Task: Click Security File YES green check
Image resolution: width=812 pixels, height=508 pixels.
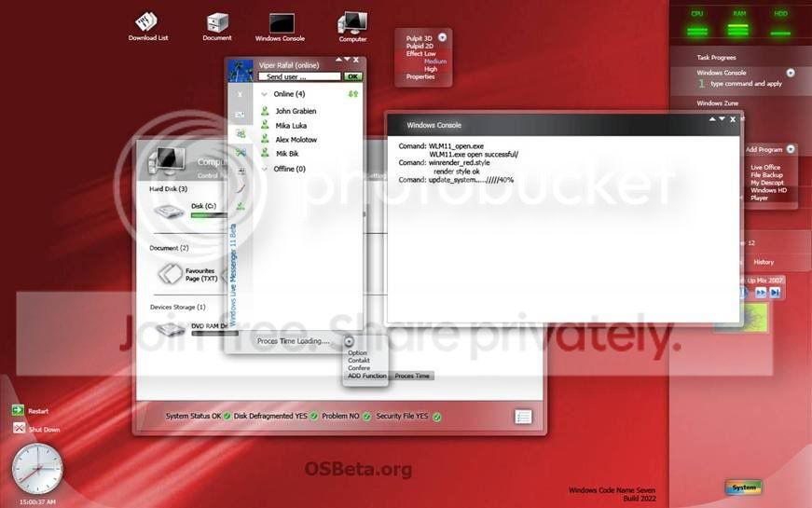Action: pos(436,417)
